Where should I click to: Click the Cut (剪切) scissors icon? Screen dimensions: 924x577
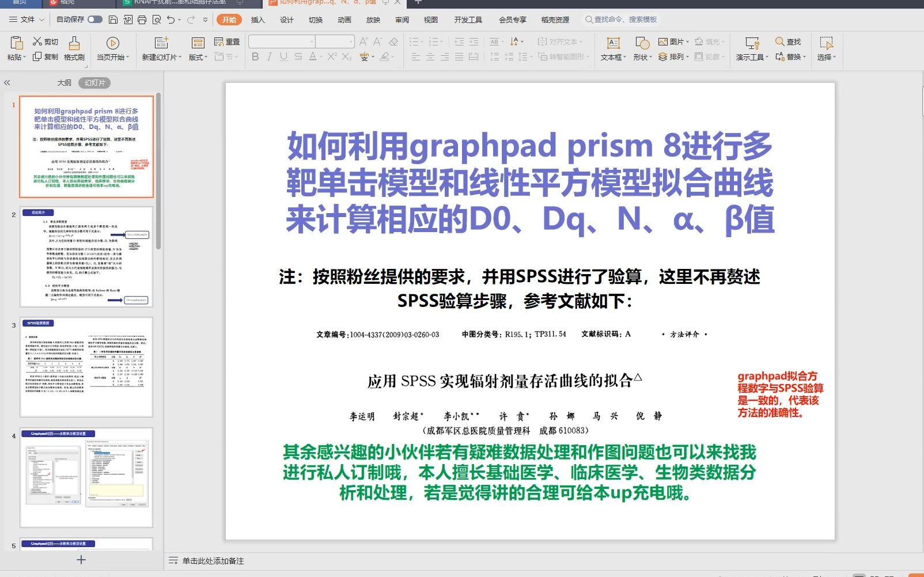pos(37,41)
